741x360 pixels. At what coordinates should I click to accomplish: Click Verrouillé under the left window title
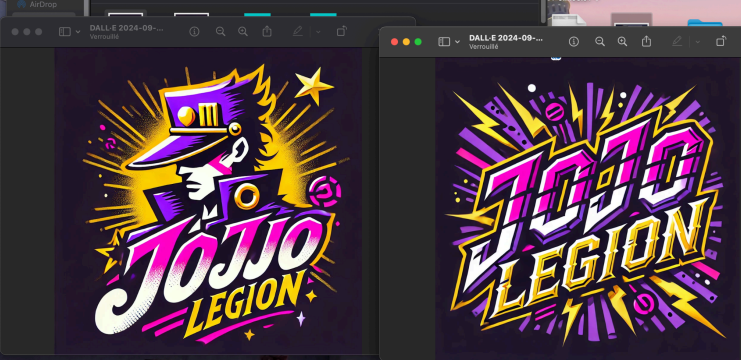coord(104,36)
